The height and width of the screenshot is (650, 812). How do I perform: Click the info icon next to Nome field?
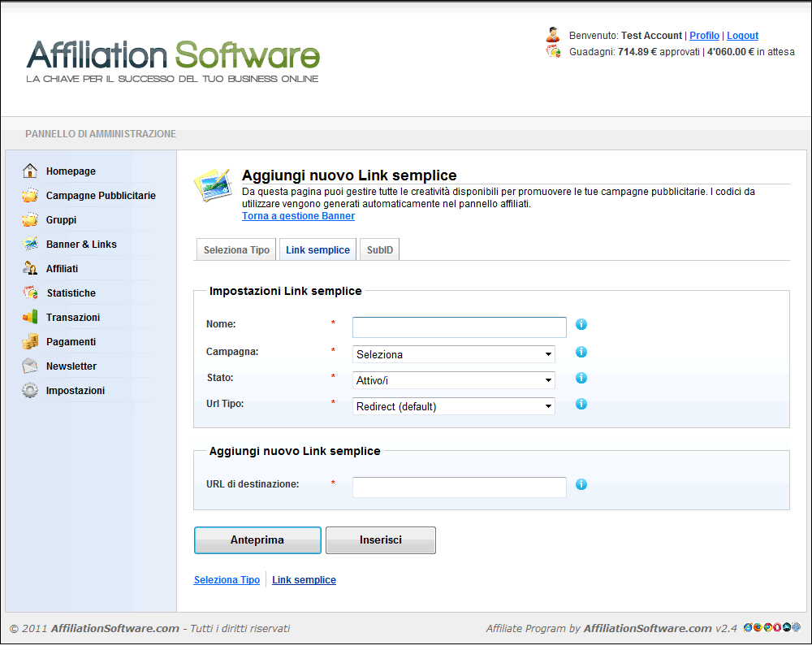pyautogui.click(x=581, y=324)
